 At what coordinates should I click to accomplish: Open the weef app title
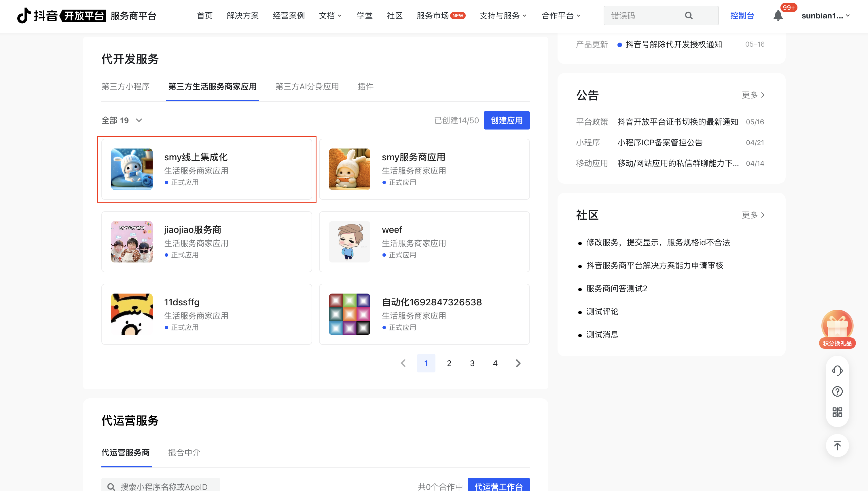(392, 230)
